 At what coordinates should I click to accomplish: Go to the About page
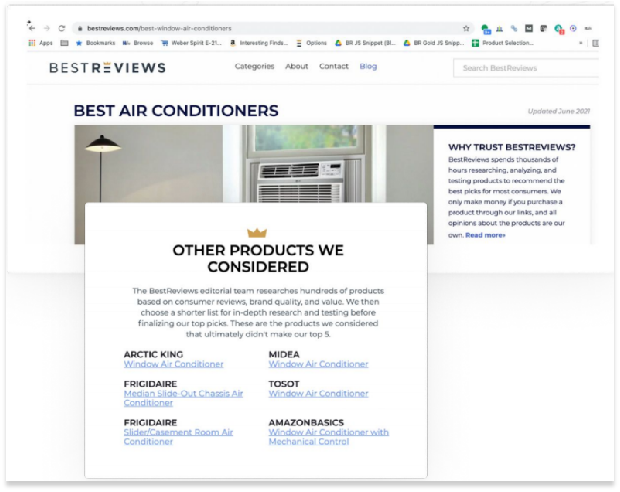pos(296,67)
